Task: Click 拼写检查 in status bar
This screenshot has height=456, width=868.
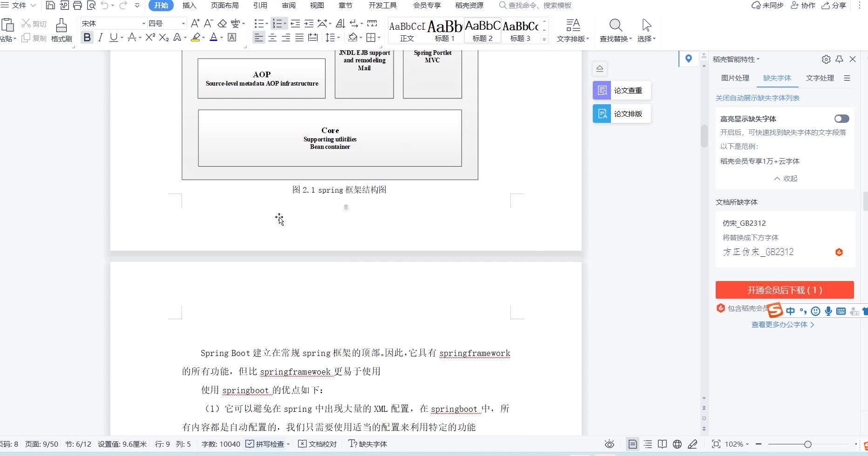Action: point(268,444)
